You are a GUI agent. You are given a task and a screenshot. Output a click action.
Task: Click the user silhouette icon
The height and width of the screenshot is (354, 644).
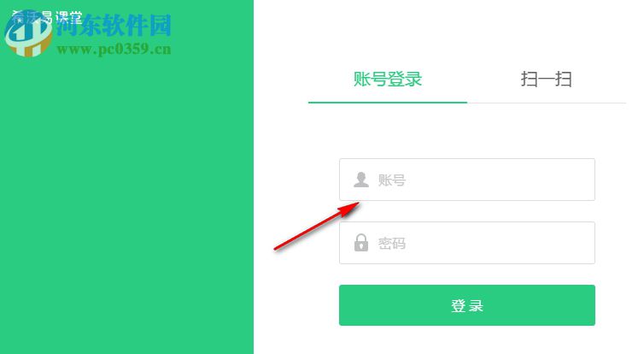coord(361,180)
